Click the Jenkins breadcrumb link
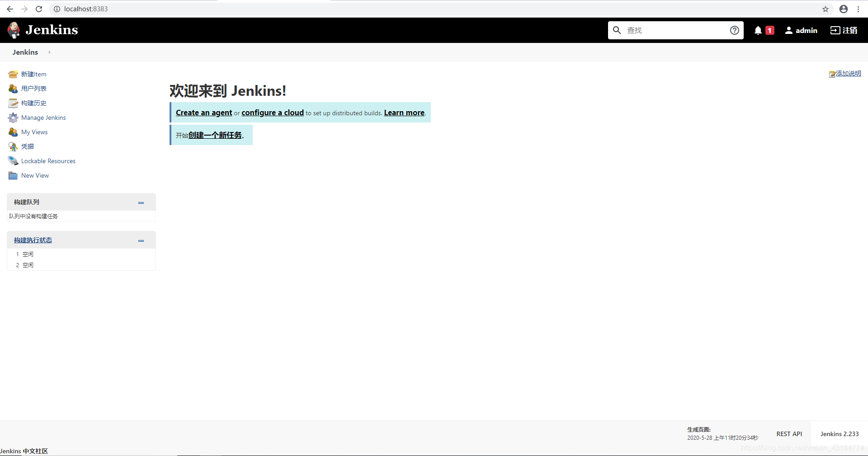868x456 pixels. [x=25, y=52]
